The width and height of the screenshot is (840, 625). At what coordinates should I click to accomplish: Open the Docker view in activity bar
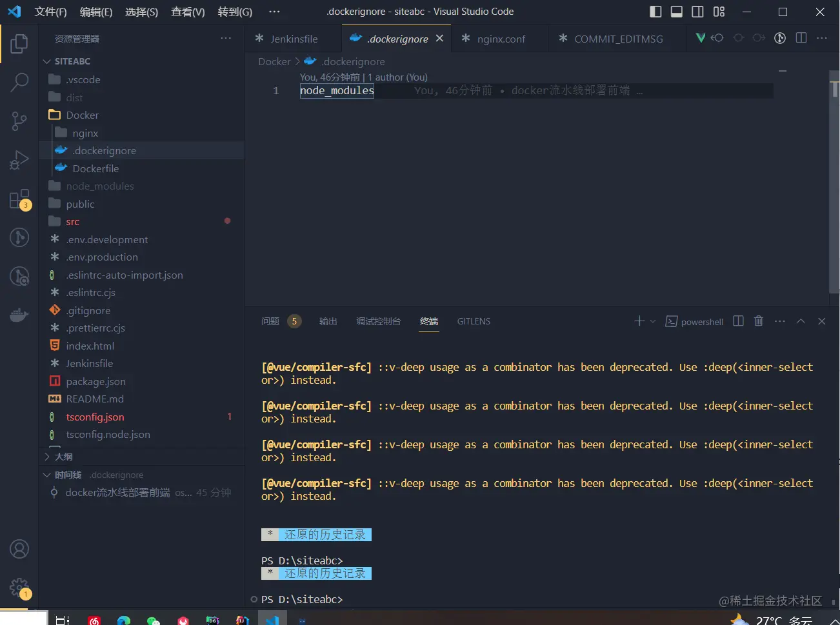click(19, 315)
